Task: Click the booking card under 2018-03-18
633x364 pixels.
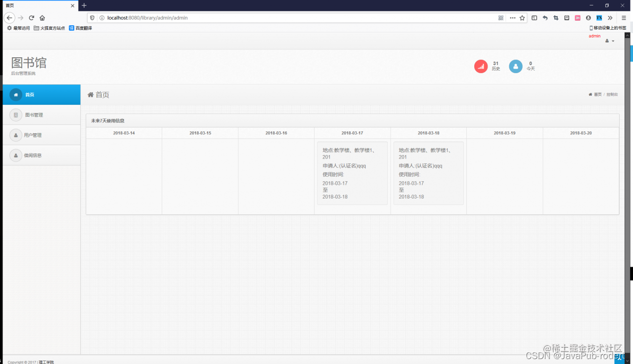Action: pos(429,173)
